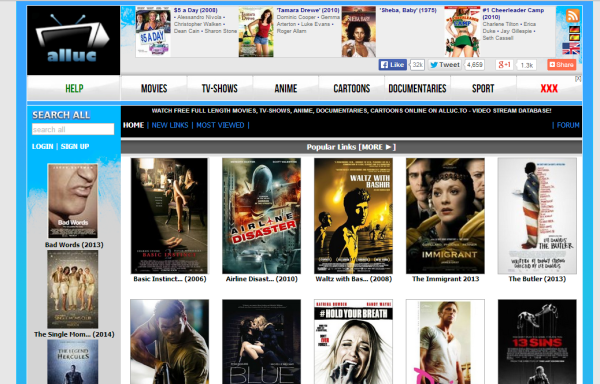Viewport: 600px width, 384px height.
Task: Visit the FORUM link
Action: click(568, 125)
